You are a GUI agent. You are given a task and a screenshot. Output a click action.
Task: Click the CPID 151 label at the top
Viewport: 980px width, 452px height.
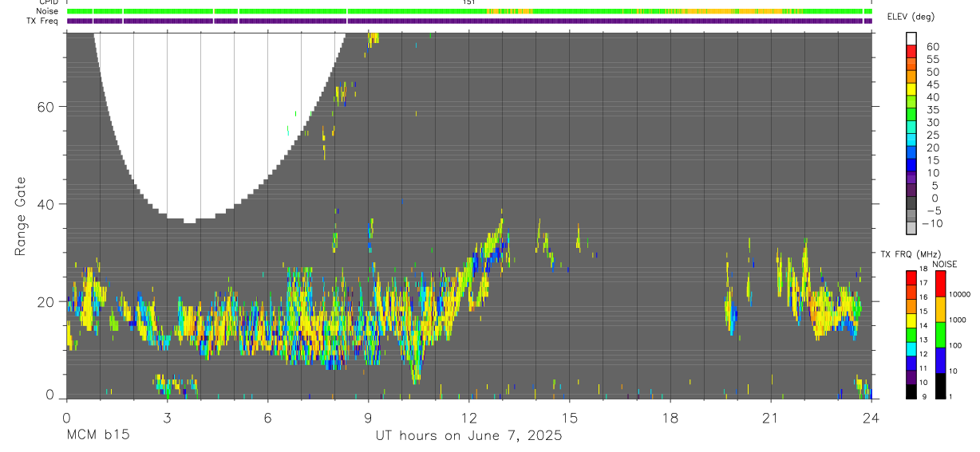(x=468, y=2)
